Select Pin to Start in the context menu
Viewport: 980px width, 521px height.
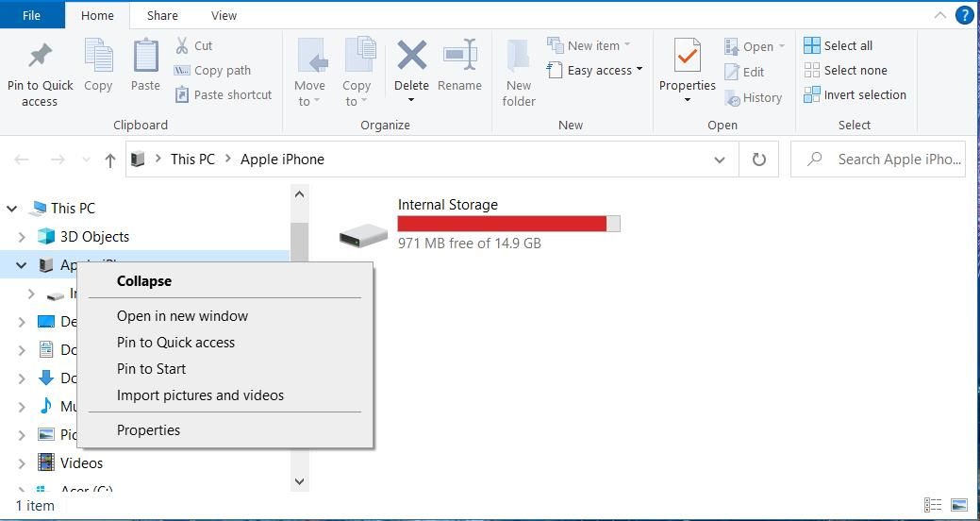pos(151,369)
